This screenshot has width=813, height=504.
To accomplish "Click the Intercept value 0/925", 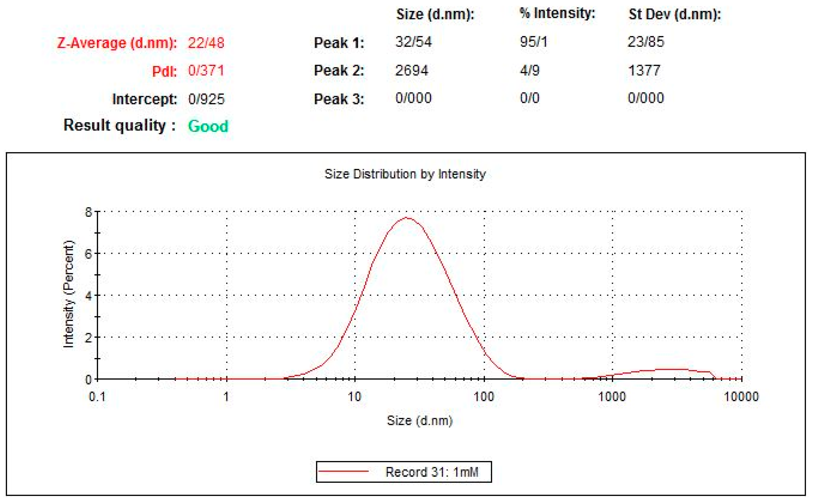I will (206, 99).
